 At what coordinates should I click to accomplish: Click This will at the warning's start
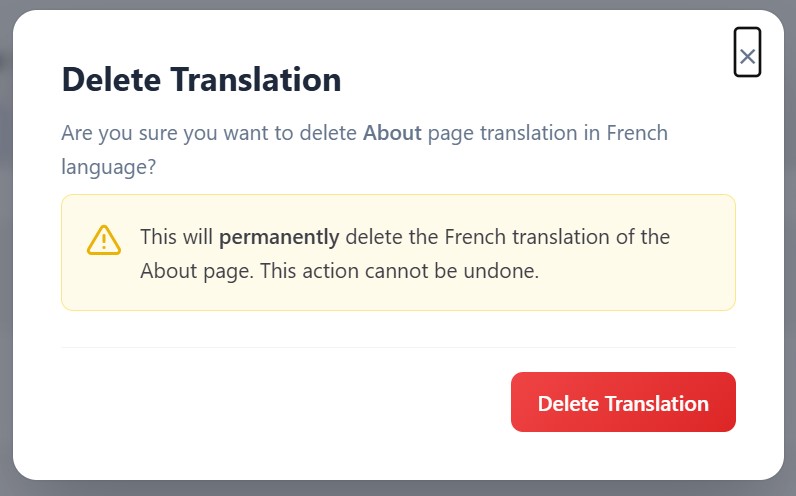tap(176, 237)
